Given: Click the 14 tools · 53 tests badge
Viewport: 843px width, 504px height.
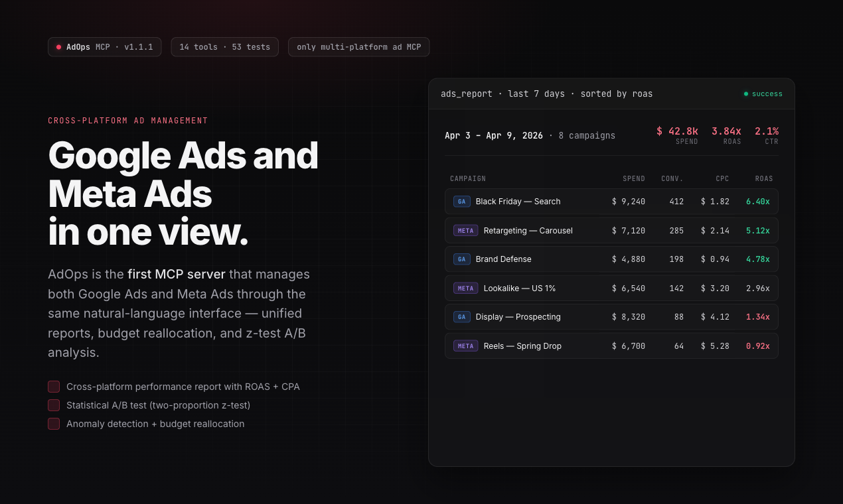Looking at the screenshot, I should 224,47.
